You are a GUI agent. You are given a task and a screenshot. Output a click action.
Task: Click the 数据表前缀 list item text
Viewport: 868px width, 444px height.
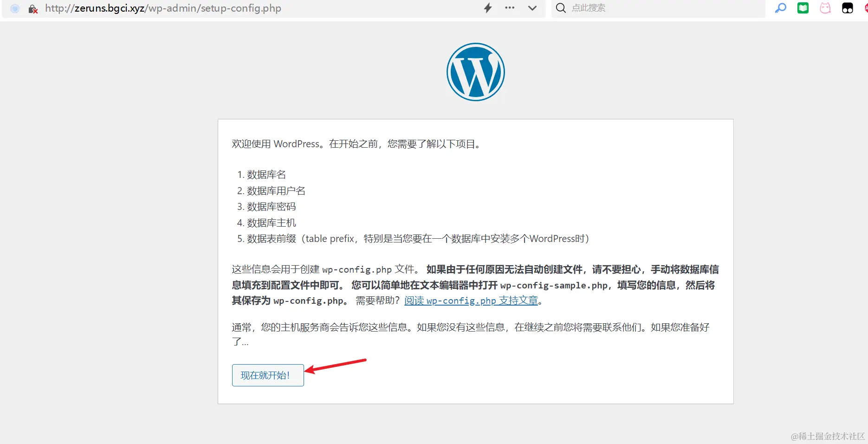pos(418,239)
